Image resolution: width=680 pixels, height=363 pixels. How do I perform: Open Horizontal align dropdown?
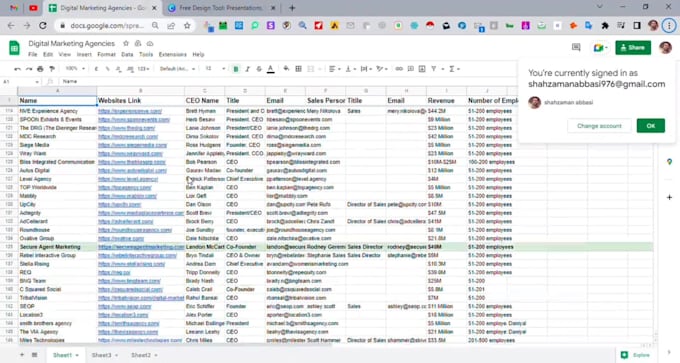[x=334, y=69]
